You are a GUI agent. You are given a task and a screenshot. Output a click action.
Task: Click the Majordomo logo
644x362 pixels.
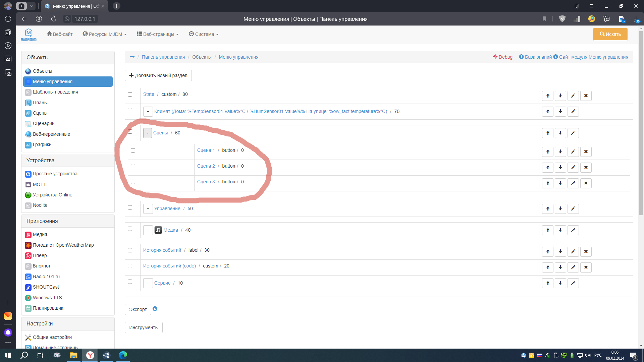pos(29,35)
